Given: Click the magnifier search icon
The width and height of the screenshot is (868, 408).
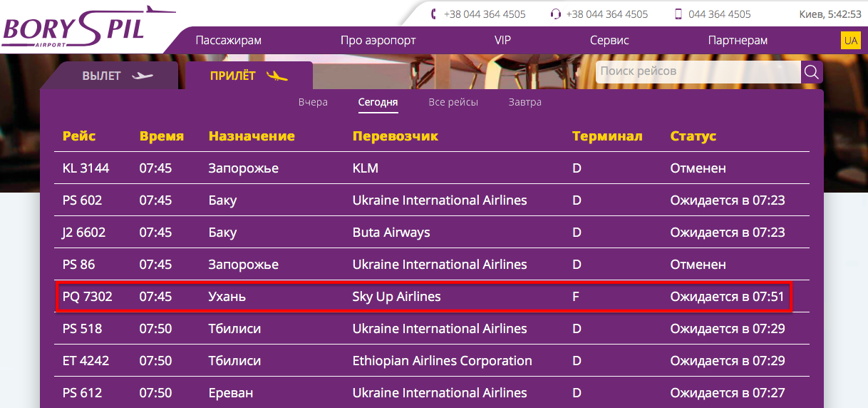Looking at the screenshot, I should (x=812, y=71).
